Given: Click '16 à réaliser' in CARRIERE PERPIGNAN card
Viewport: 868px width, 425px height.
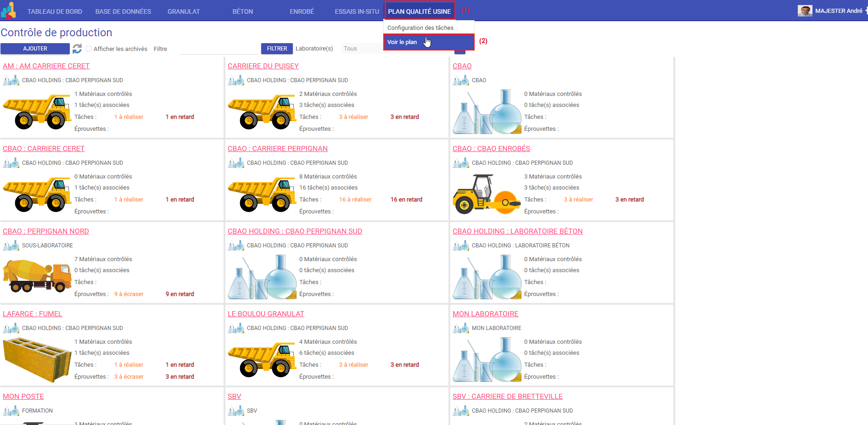Looking at the screenshot, I should (x=355, y=200).
